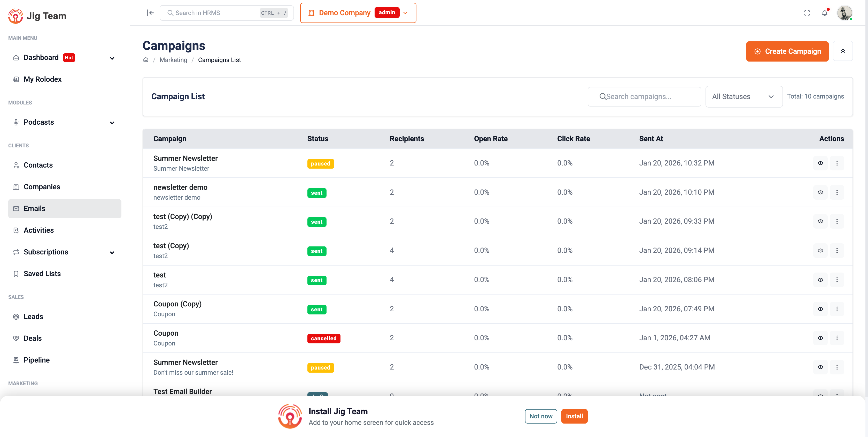Viewport: 868px width, 437px height.
Task: Open three-dot actions for cancelled Coupon campaign
Action: [x=837, y=338]
